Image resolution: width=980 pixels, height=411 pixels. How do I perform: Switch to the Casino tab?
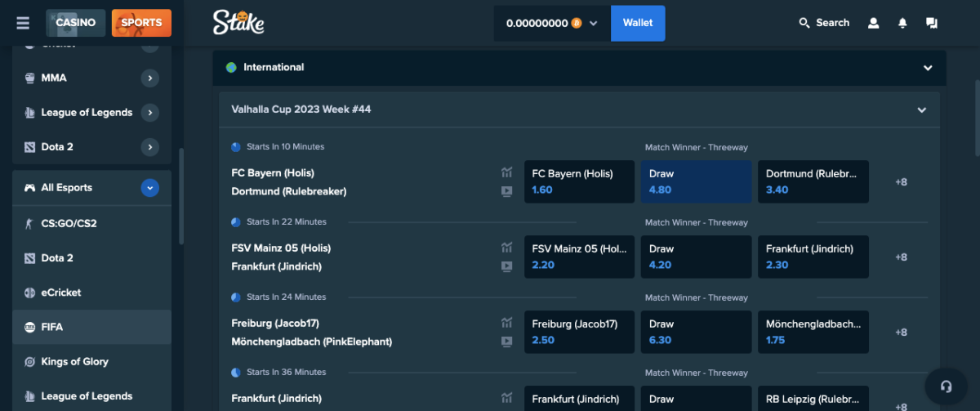[x=75, y=23]
